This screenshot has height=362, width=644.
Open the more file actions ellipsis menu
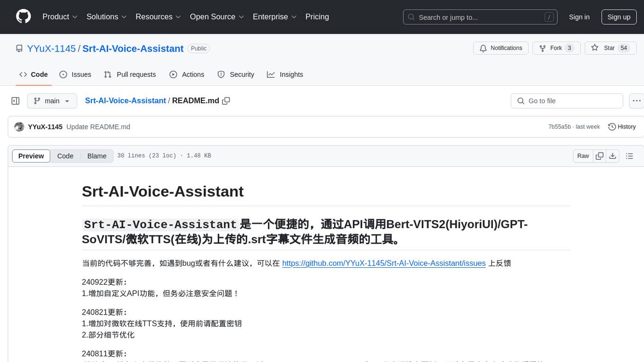tap(636, 101)
